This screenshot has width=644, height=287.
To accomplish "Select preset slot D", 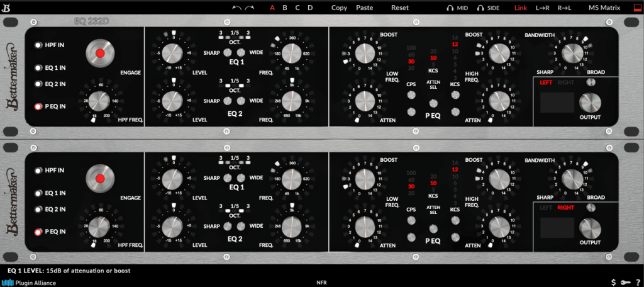I will pos(310,8).
